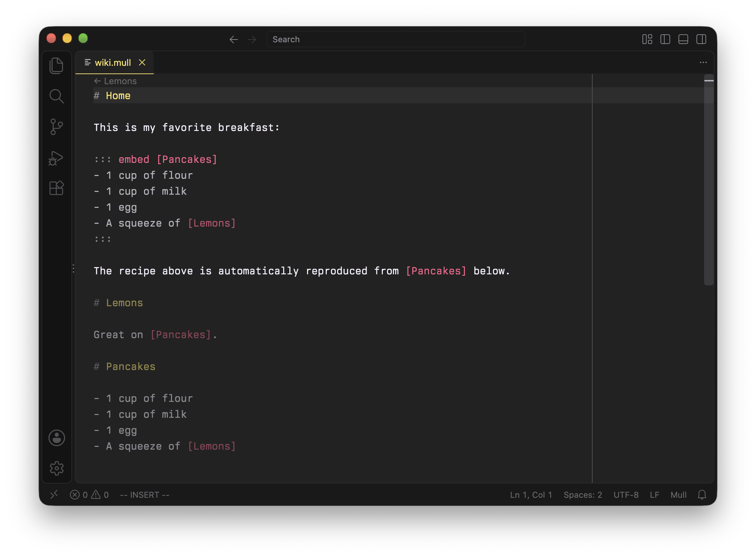The image size is (756, 557).
Task: Open editor more actions ellipsis
Action: tap(703, 62)
